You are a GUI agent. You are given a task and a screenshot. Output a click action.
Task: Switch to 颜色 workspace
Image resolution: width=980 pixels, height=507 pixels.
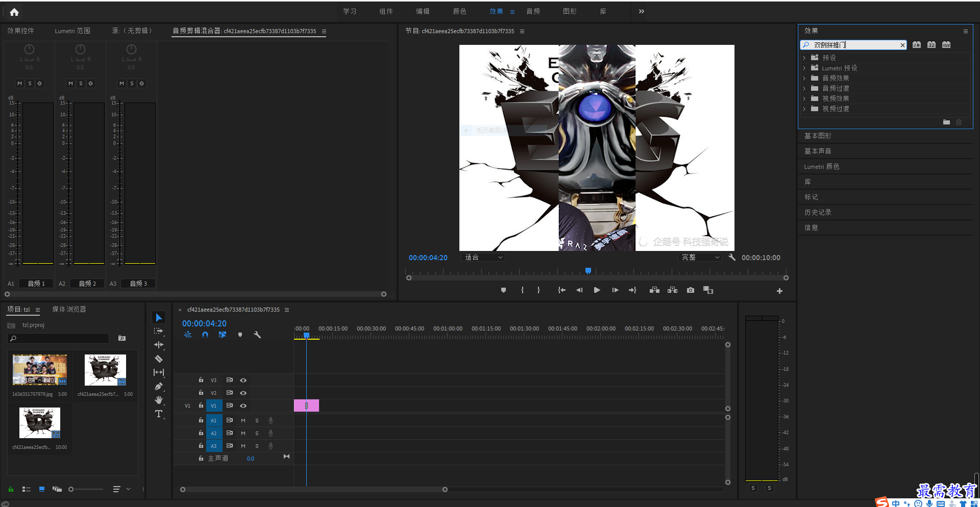tap(459, 11)
